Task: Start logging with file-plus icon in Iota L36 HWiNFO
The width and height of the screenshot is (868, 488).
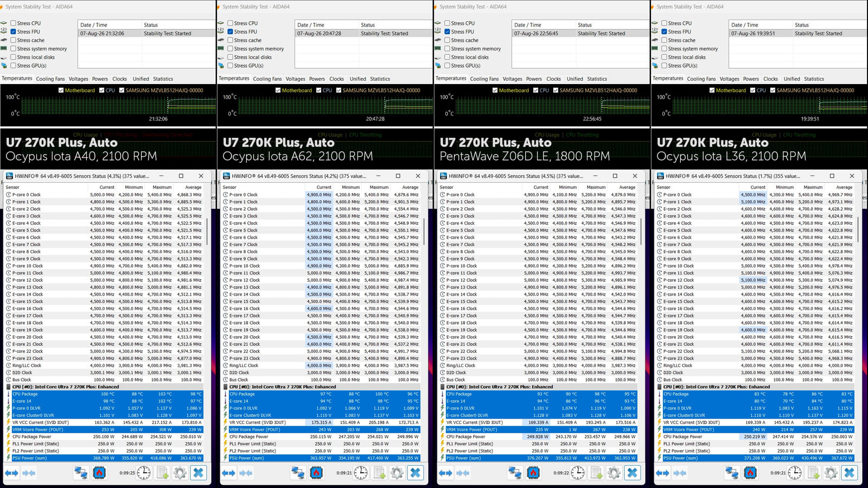Action: pyautogui.click(x=813, y=473)
